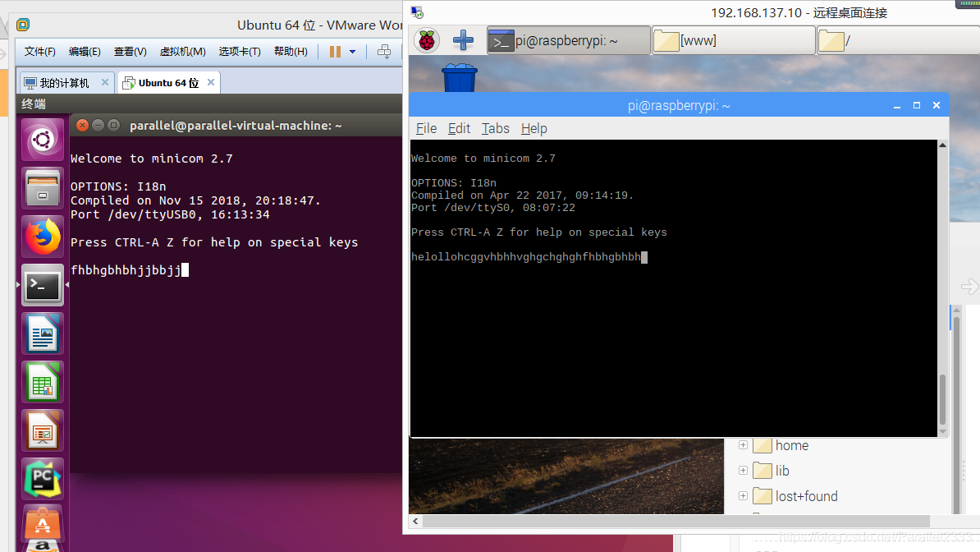Minimize Ubuntu terminal using gray circle button
The width and height of the screenshot is (980, 552).
pyautogui.click(x=98, y=125)
